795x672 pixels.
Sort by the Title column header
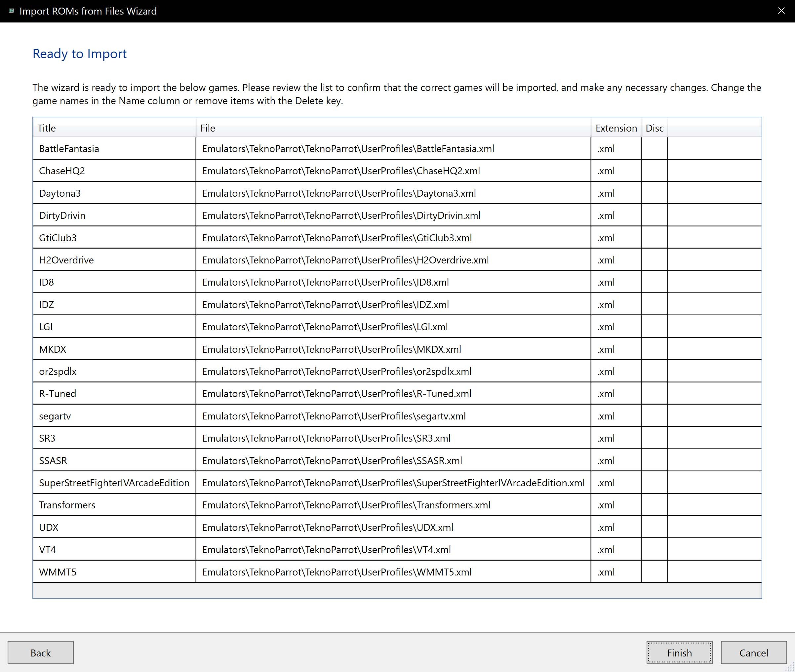click(115, 128)
